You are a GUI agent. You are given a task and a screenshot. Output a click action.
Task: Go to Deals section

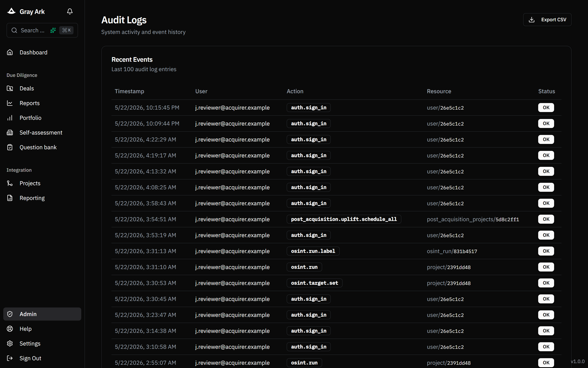coord(42,88)
